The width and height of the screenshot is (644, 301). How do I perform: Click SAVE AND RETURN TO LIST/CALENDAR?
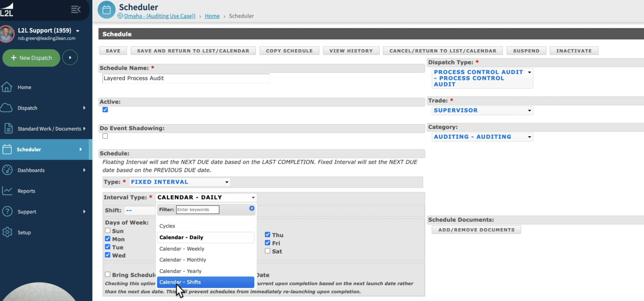pyautogui.click(x=193, y=51)
